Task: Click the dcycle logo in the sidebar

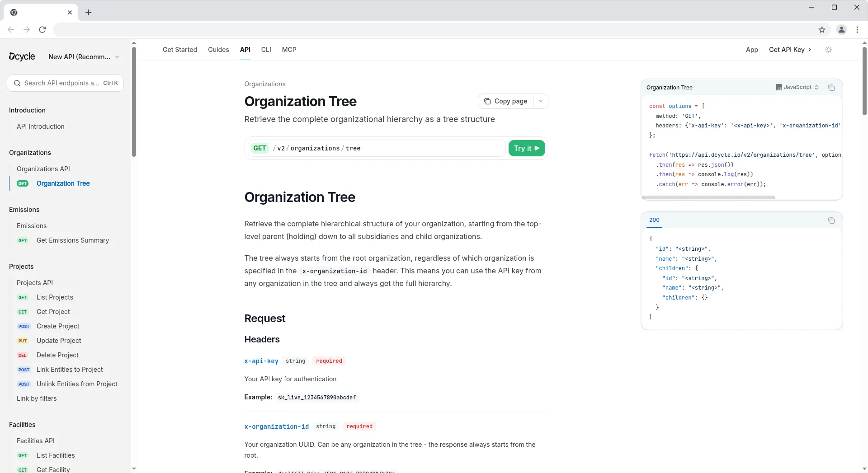Action: [22, 56]
